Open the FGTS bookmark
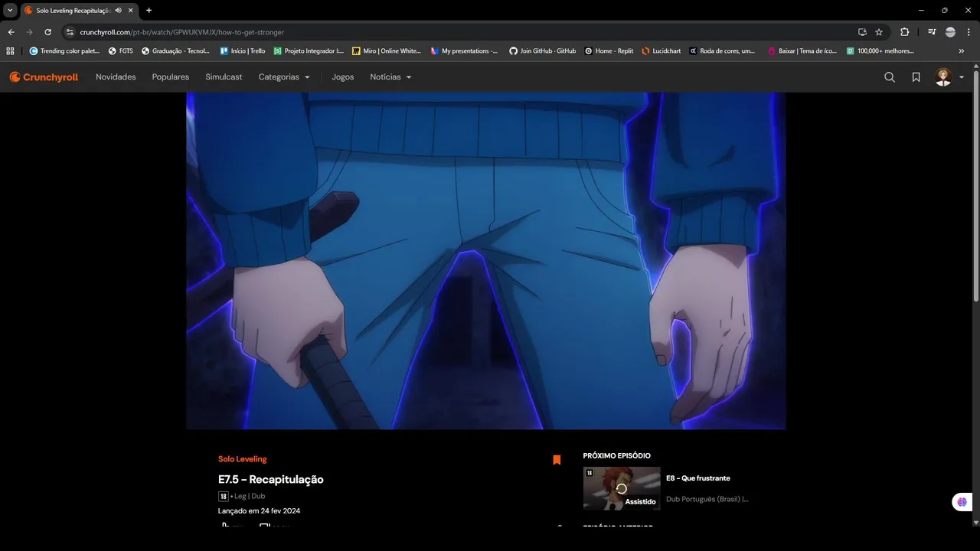 tap(121, 51)
